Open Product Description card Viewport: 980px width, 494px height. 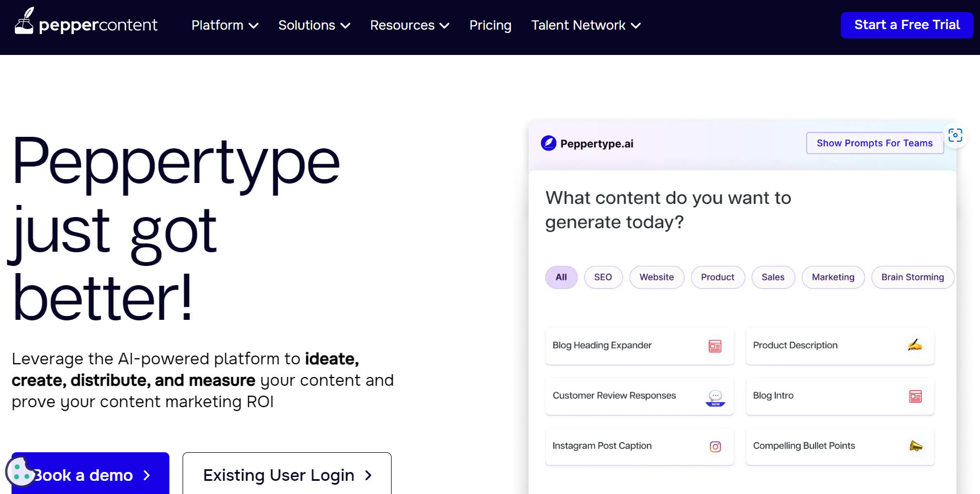click(x=840, y=346)
